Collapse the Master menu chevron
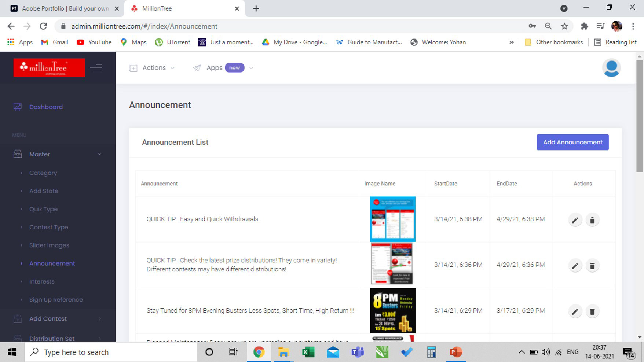The image size is (644, 362). [x=99, y=154]
